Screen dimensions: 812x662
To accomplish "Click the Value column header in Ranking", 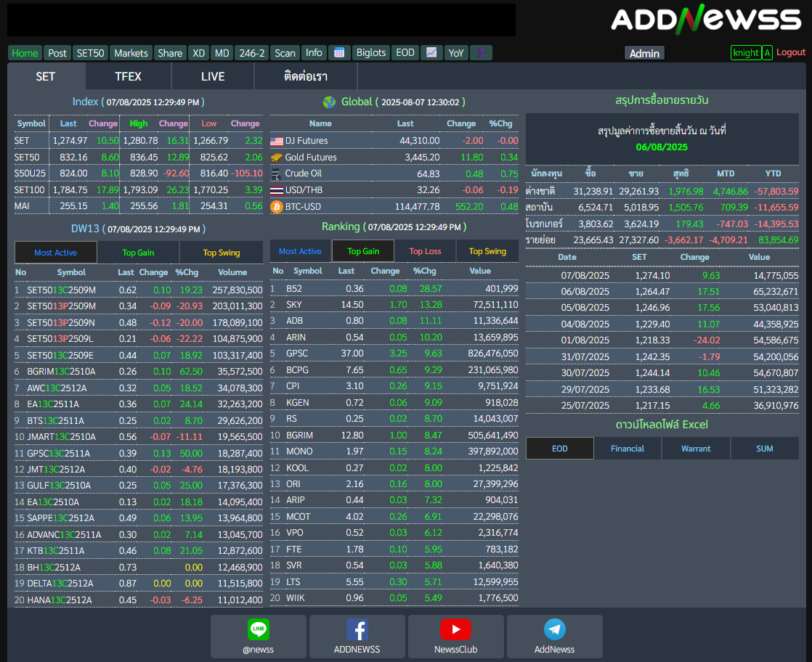I will (x=480, y=271).
